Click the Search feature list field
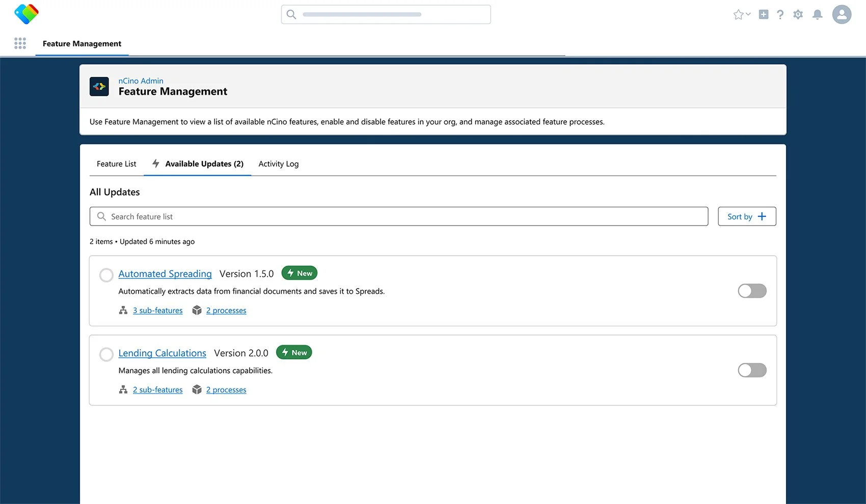 click(399, 216)
